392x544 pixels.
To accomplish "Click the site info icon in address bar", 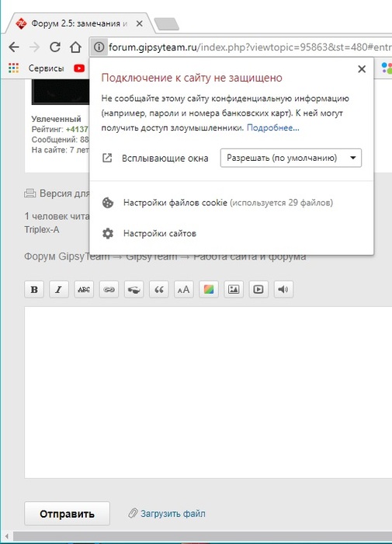I will click(99, 47).
